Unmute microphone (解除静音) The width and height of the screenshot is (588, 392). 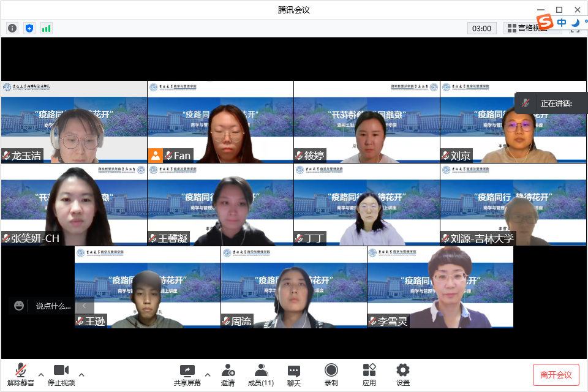[x=21, y=374]
